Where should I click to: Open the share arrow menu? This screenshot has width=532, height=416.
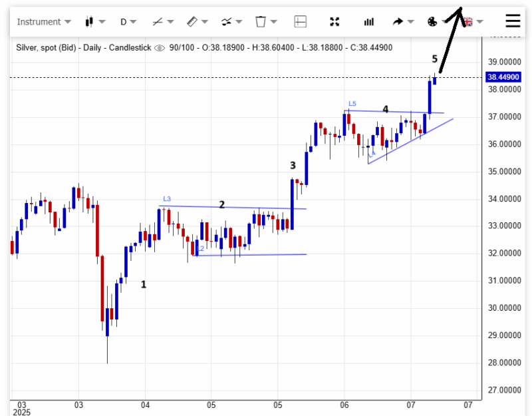point(402,21)
